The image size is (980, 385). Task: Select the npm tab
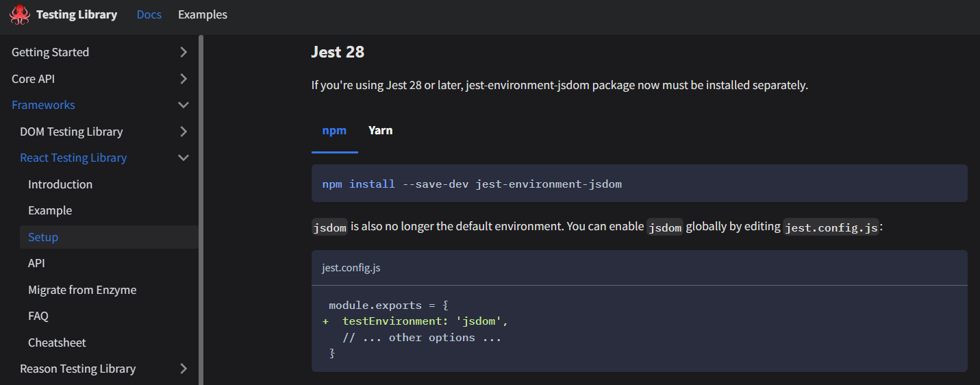[334, 130]
